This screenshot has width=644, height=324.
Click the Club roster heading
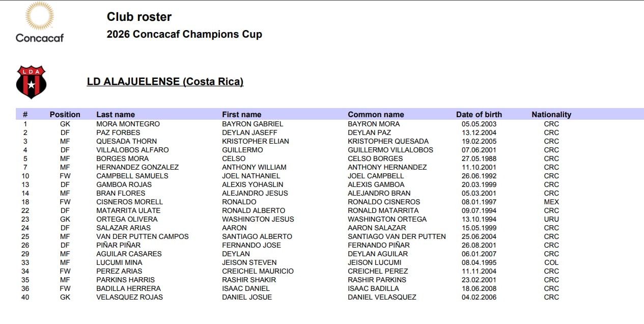coord(139,17)
